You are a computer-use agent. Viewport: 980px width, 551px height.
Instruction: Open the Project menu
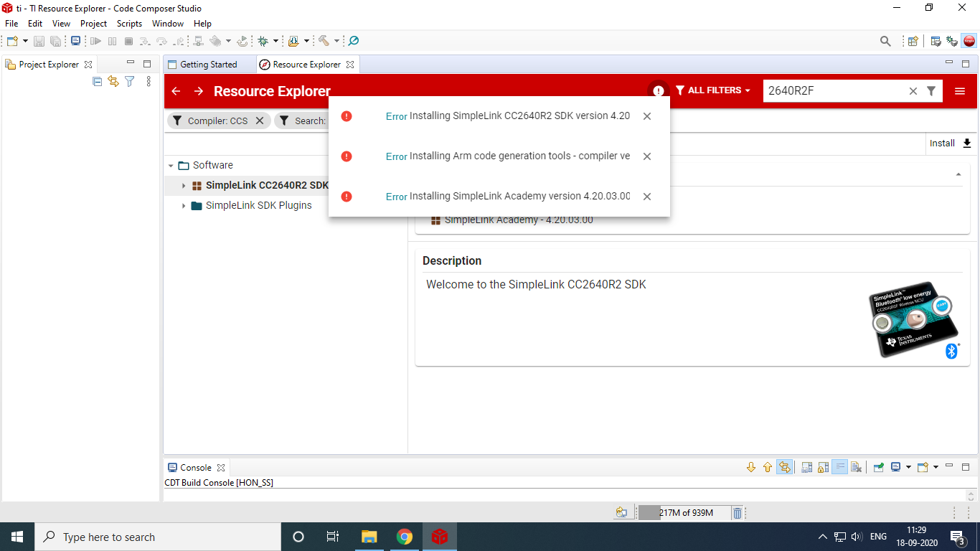[93, 24]
